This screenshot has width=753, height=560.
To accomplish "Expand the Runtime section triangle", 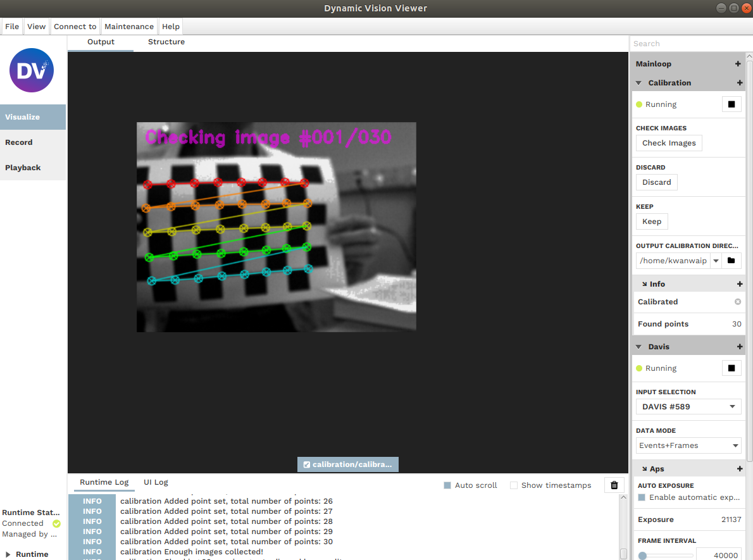I will pyautogui.click(x=8, y=554).
